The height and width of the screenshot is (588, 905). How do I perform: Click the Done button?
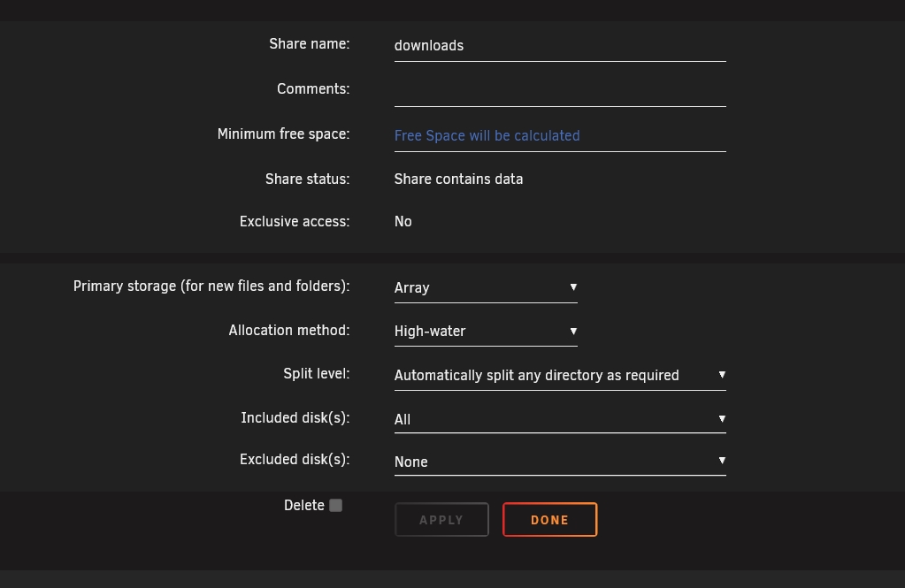pos(549,520)
